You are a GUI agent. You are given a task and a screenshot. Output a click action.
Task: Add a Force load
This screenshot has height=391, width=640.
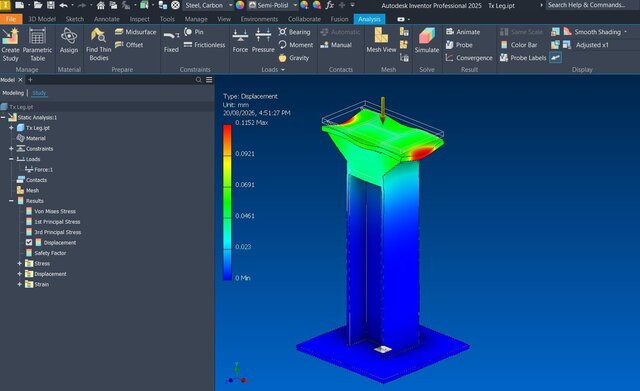pos(240,41)
